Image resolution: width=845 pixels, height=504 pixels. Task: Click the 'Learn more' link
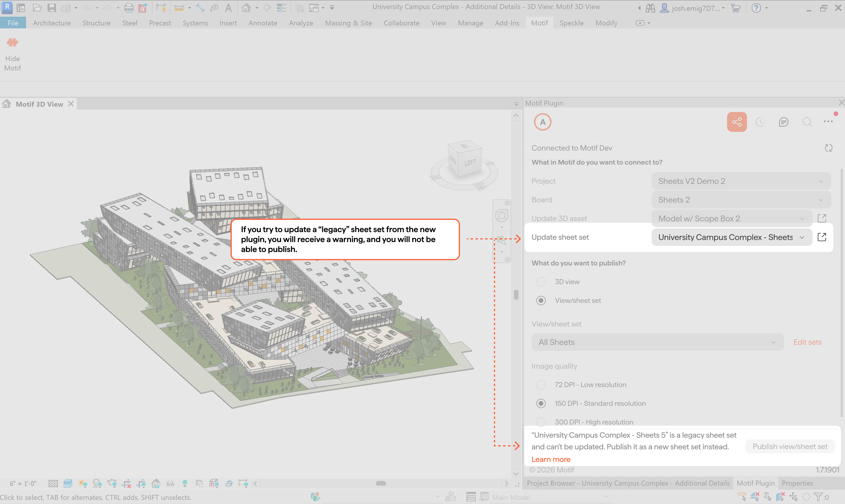tap(551, 459)
